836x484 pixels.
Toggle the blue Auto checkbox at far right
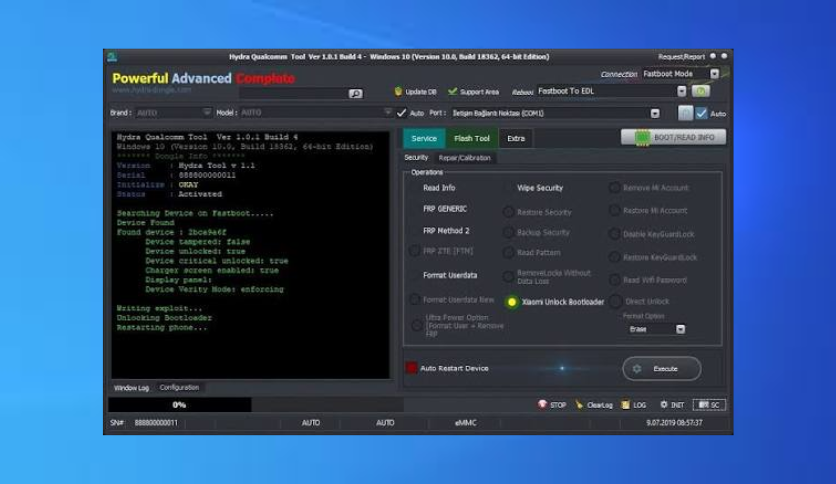click(702, 113)
